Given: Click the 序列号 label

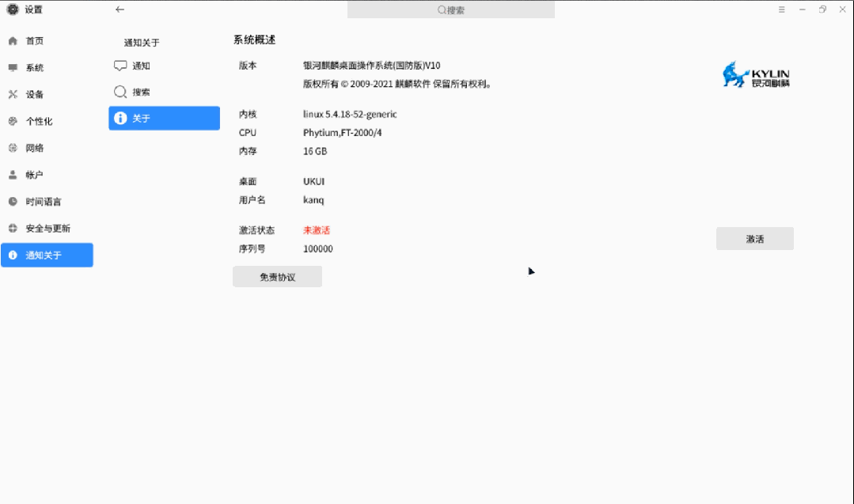Looking at the screenshot, I should point(252,248).
